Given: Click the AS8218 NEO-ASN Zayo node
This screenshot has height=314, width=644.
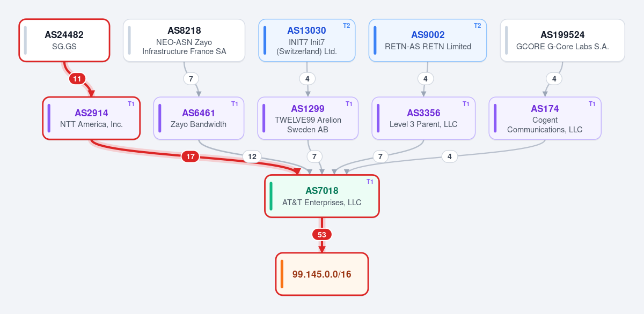Looking at the screenshot, I should coord(184,40).
